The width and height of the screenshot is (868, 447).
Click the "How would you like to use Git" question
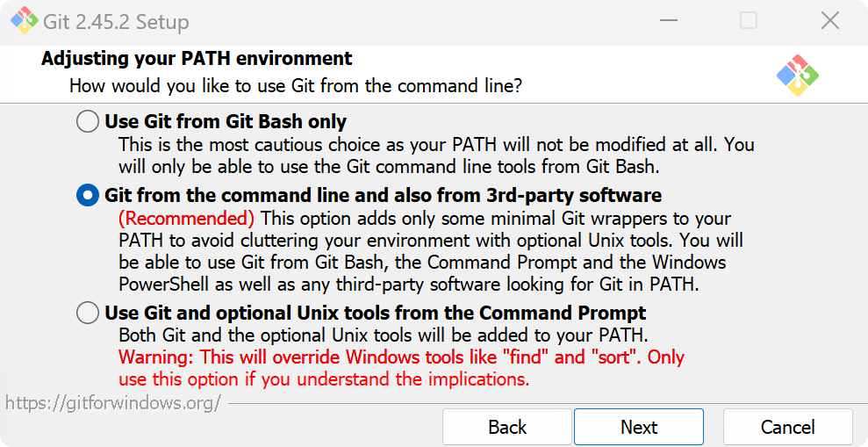[296, 86]
